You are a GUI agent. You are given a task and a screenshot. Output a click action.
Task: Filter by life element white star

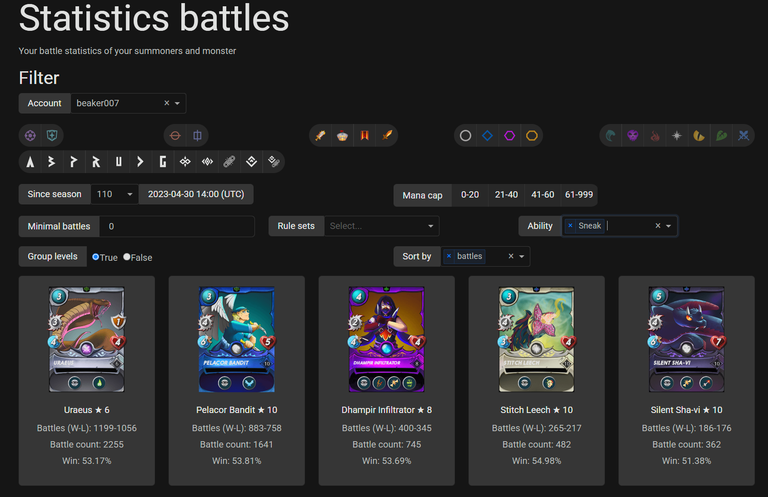[677, 136]
